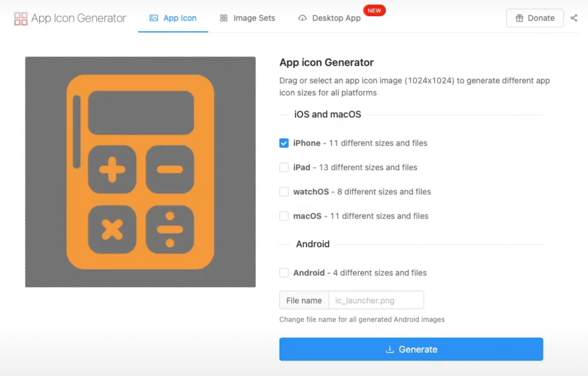The image size is (588, 376).
Task: Click the red NEW badge
Action: 374,10
